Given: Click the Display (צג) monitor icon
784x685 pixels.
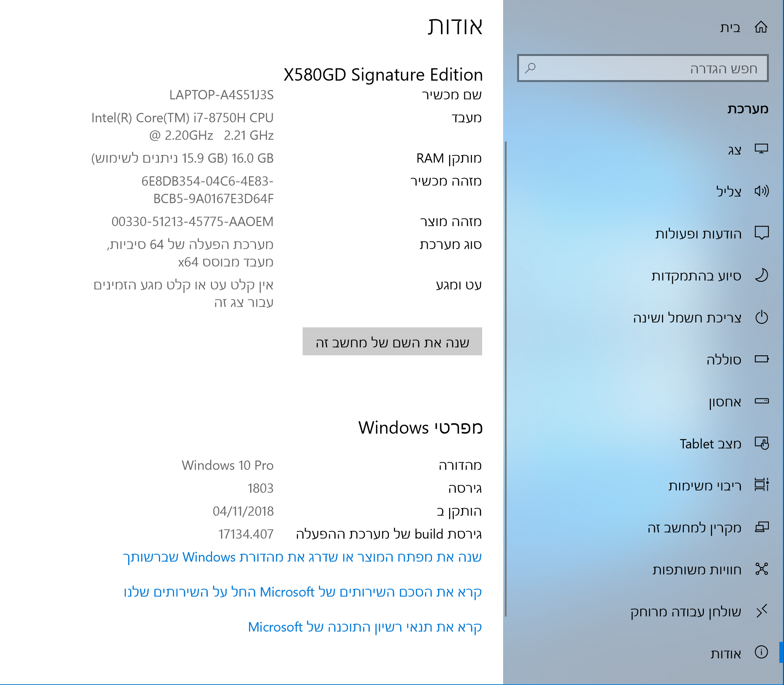Looking at the screenshot, I should 761,149.
